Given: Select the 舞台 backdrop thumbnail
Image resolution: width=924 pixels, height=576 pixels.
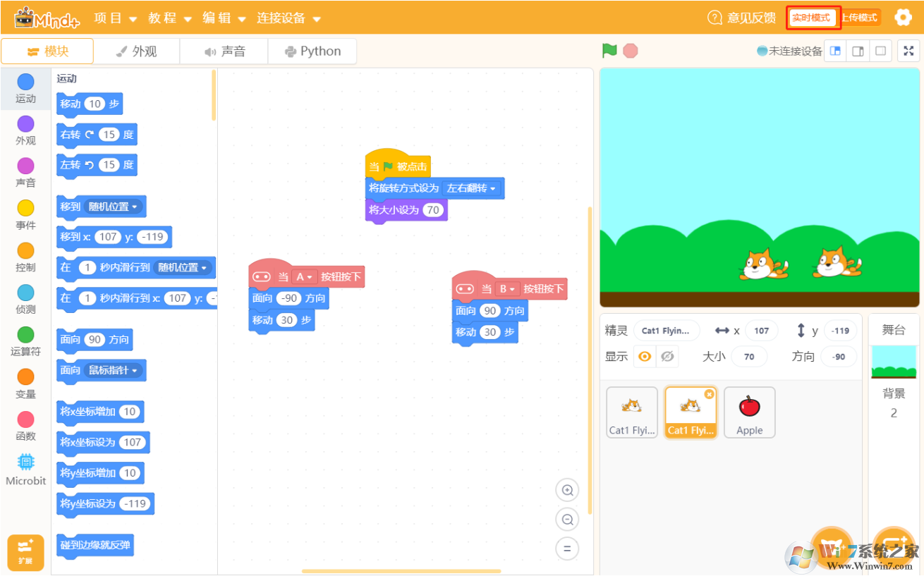Looking at the screenshot, I should 894,361.
